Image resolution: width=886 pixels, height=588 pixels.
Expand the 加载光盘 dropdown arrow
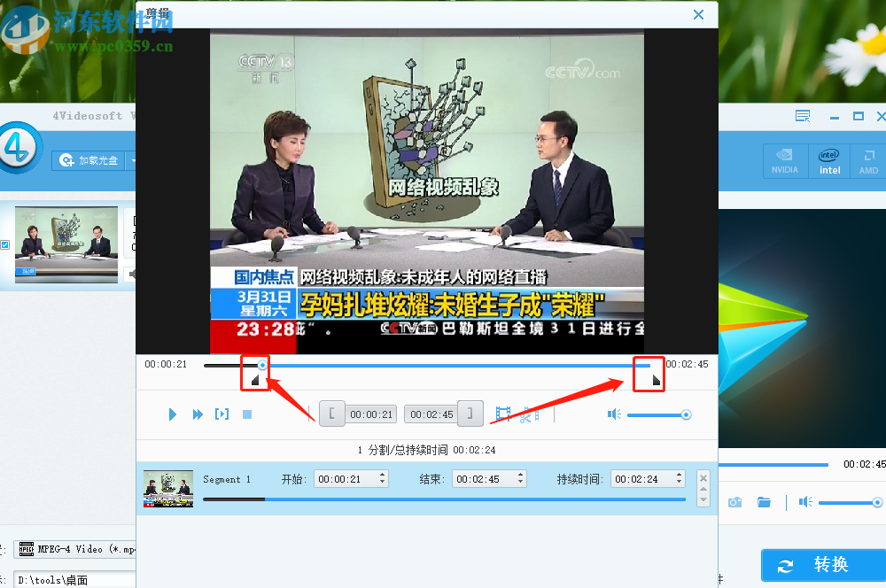(132, 160)
